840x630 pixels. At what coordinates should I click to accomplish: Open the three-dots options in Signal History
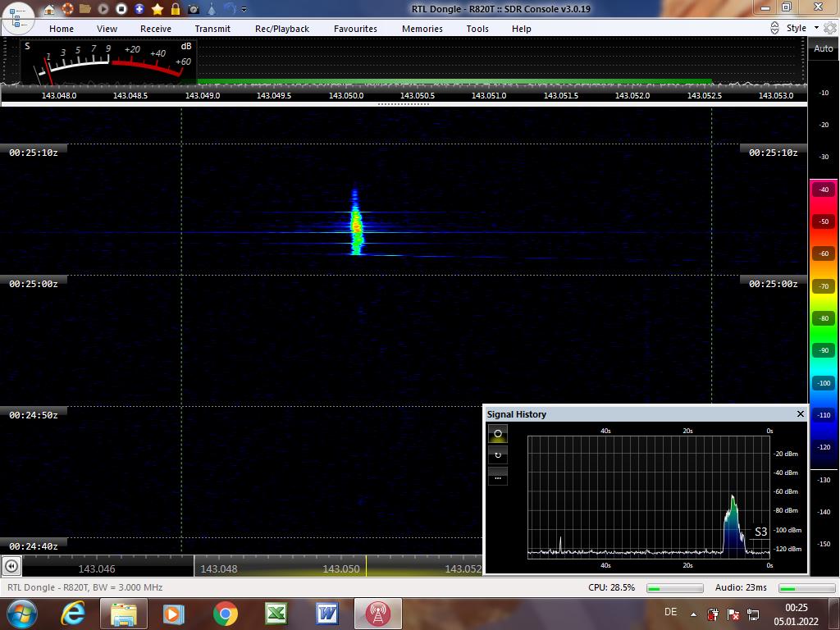(498, 477)
